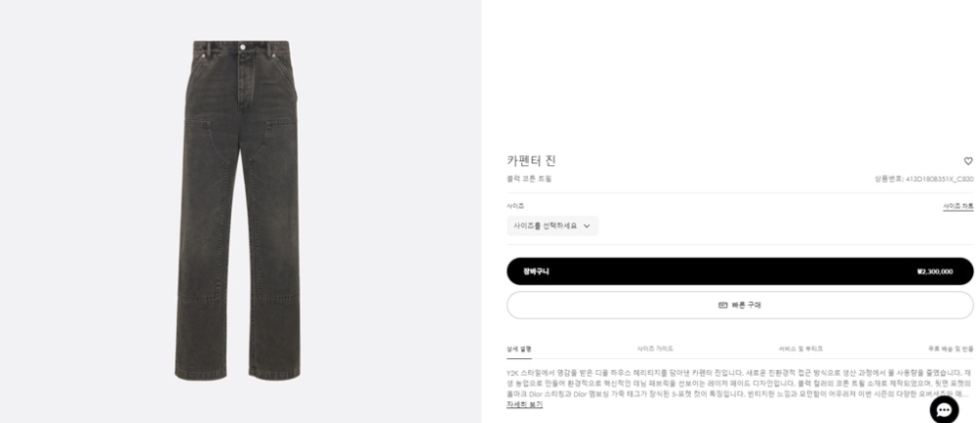Click the product description paragraph
Image resolution: width=980 pixels, height=423 pixels.
[740, 383]
